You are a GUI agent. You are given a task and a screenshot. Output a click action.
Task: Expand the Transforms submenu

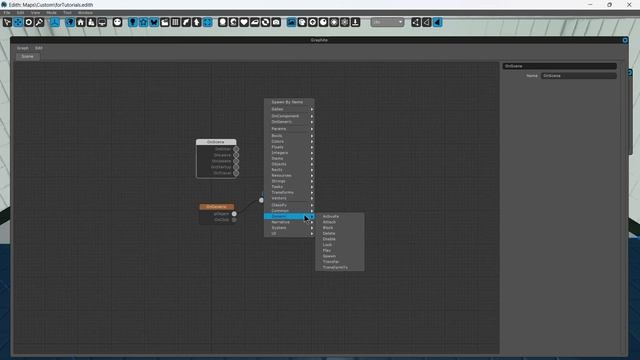coord(289,192)
